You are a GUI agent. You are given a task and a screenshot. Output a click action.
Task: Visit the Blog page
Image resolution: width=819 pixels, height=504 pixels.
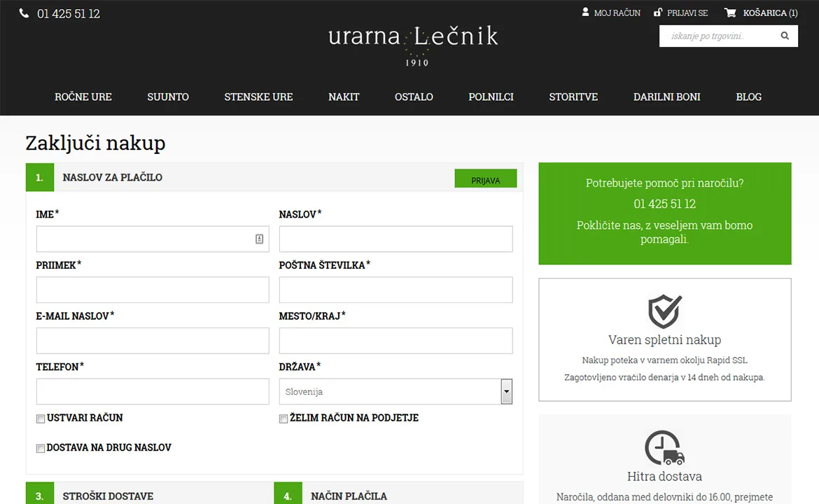pyautogui.click(x=748, y=97)
